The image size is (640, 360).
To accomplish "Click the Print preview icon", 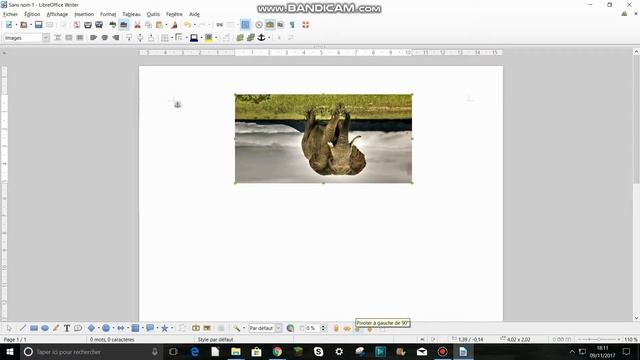I will (x=99, y=25).
